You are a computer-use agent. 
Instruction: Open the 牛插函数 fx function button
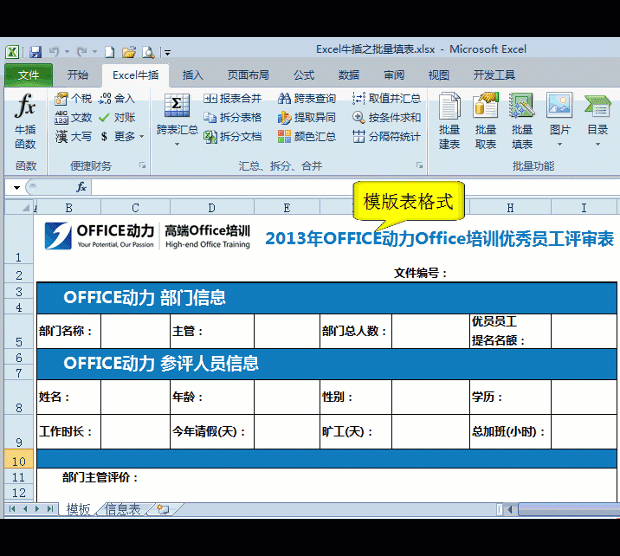coord(25,121)
